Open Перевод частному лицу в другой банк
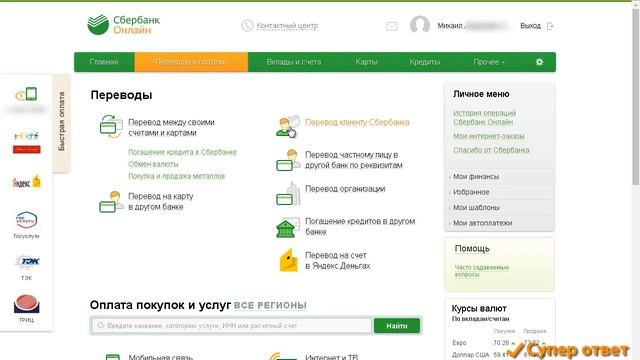The image size is (640, 360). tap(353, 160)
